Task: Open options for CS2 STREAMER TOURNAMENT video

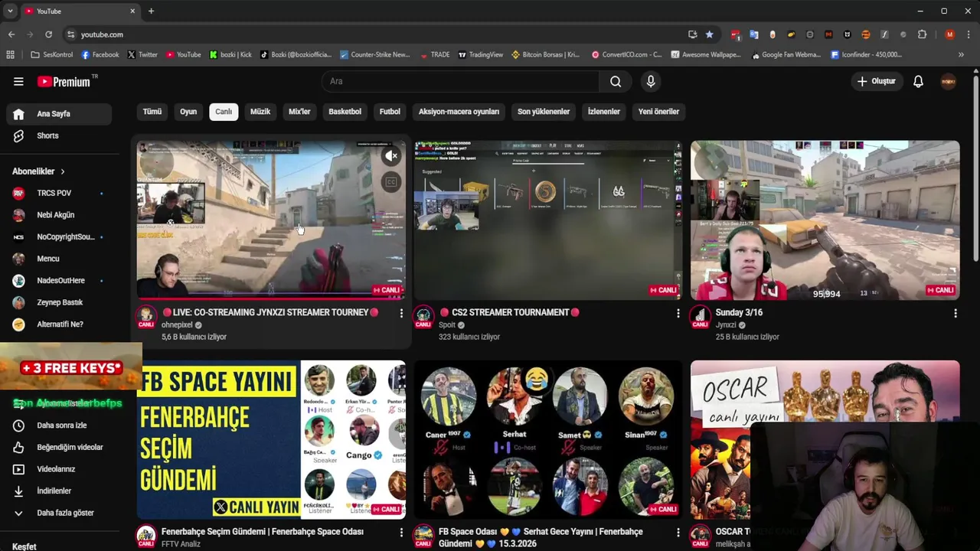Action: (678, 313)
